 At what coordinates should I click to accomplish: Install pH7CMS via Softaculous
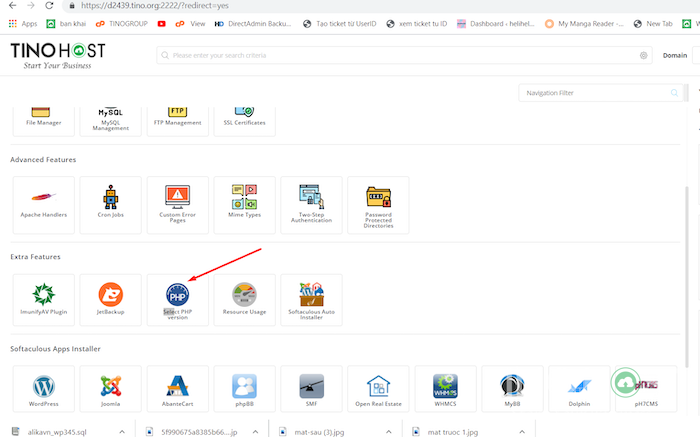point(646,389)
